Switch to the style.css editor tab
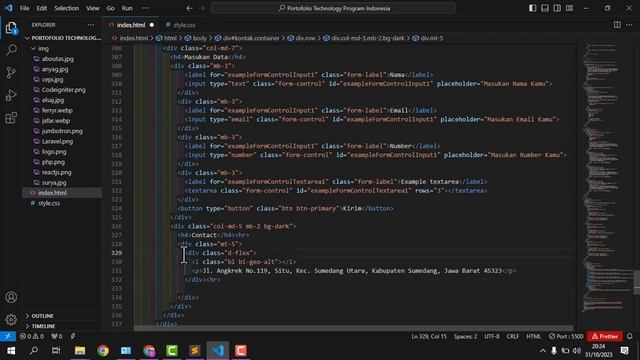640x360 pixels. pyautogui.click(x=180, y=25)
